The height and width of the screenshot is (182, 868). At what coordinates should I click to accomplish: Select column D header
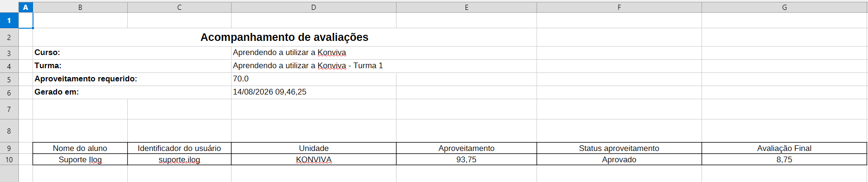314,7
